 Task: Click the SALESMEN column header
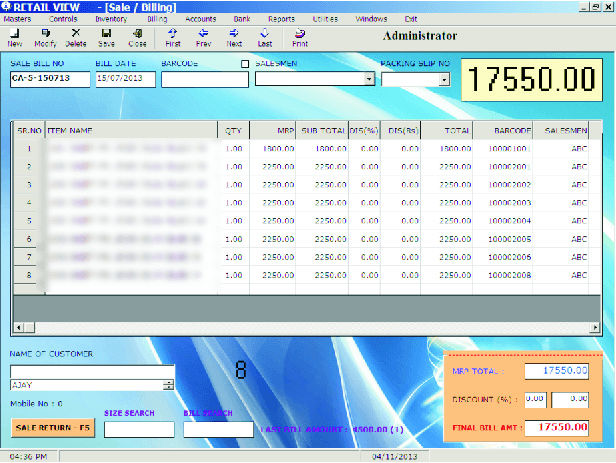coord(561,130)
